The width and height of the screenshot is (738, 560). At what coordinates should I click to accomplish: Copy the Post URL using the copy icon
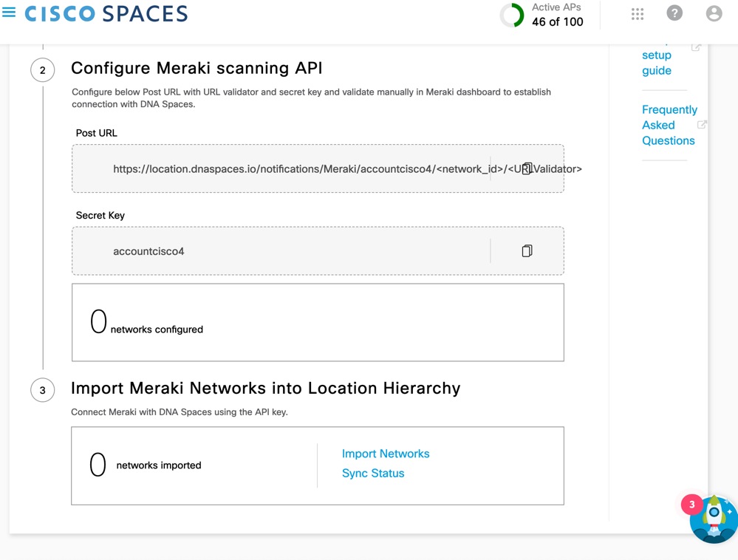click(526, 168)
